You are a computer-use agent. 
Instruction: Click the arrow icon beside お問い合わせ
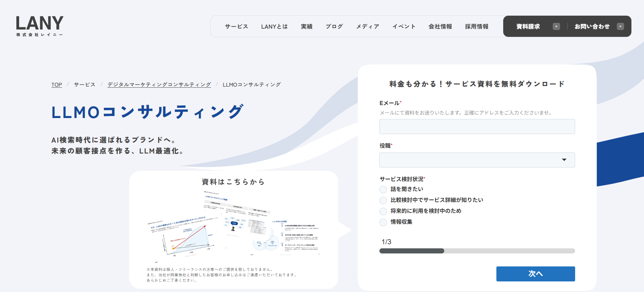tap(620, 27)
